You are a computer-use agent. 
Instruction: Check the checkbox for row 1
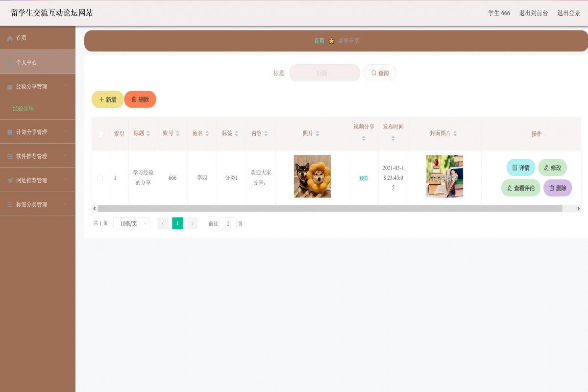click(x=100, y=178)
